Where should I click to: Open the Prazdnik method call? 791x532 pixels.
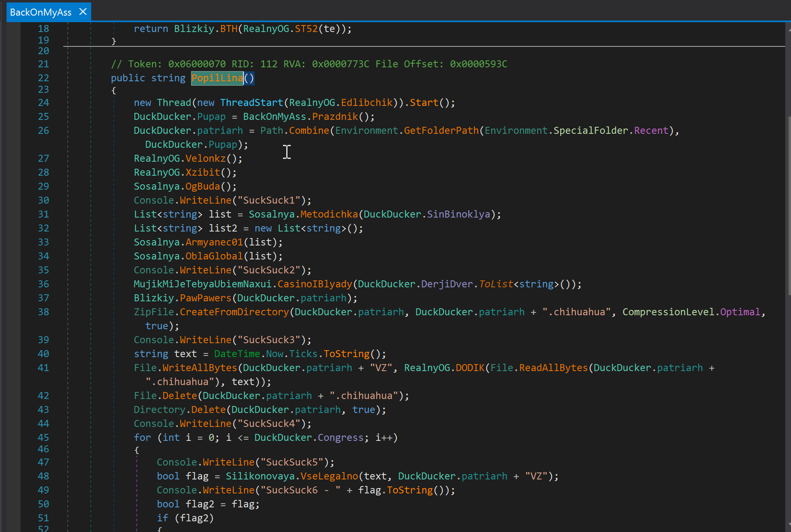click(335, 117)
